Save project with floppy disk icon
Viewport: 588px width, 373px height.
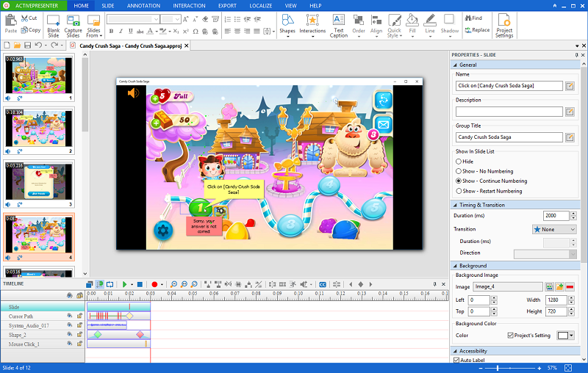click(27, 46)
